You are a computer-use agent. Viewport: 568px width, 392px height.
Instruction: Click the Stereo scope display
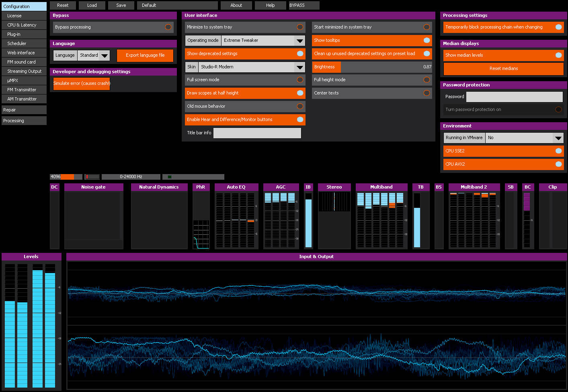(334, 216)
